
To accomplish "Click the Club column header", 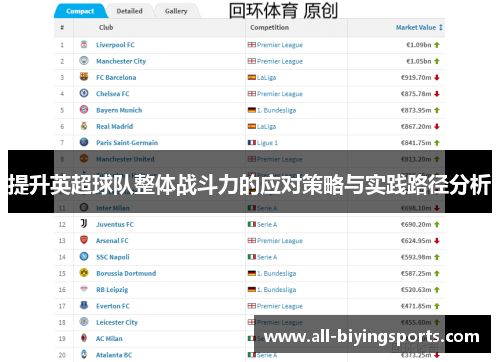I will coord(106,27).
